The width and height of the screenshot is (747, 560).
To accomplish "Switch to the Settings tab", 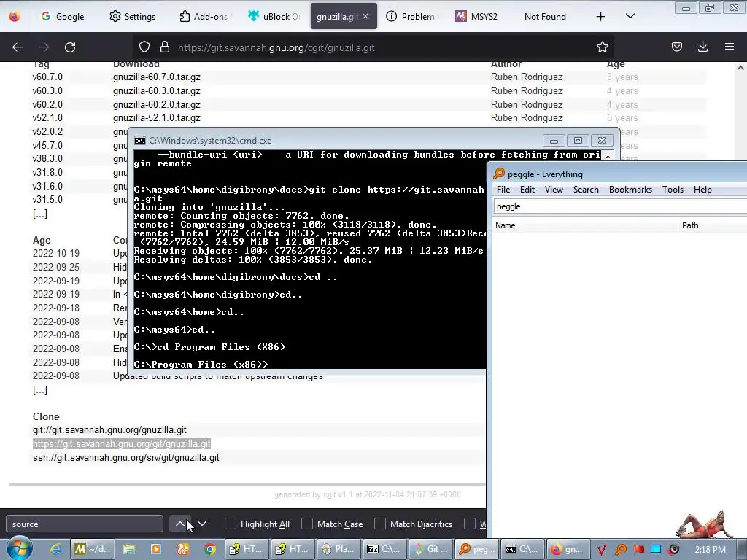I will coord(133,16).
